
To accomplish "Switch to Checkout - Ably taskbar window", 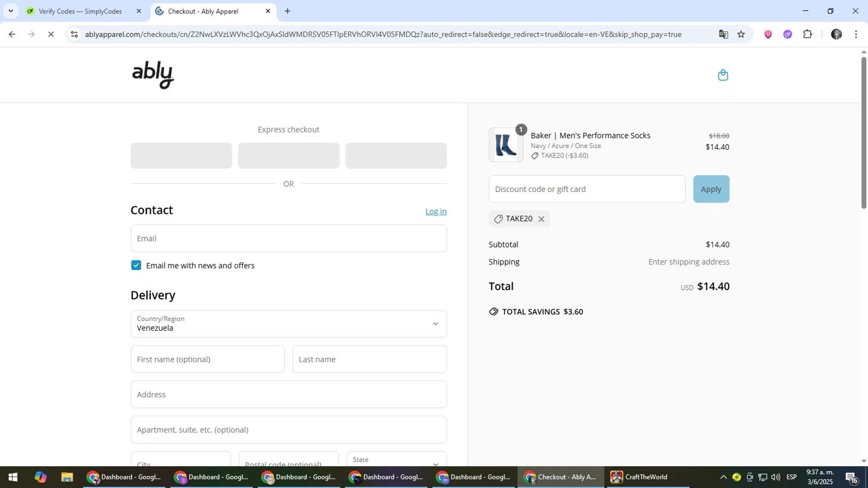I will [x=560, y=477].
